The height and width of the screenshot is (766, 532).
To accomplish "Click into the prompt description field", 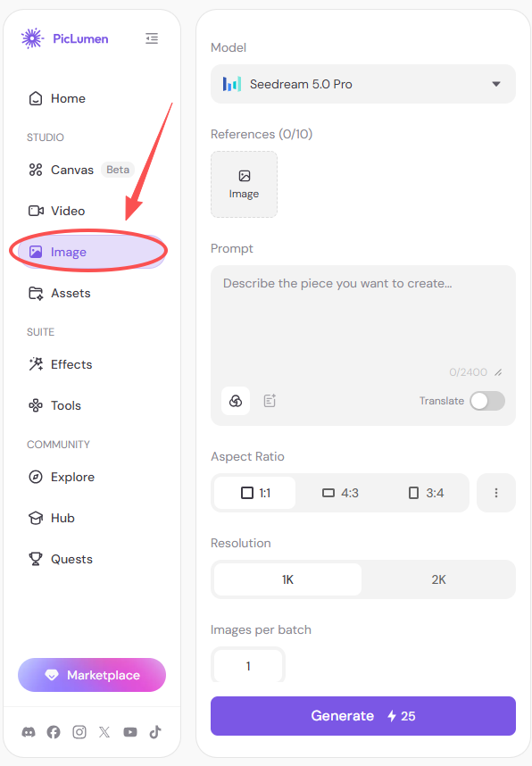I will [x=363, y=322].
